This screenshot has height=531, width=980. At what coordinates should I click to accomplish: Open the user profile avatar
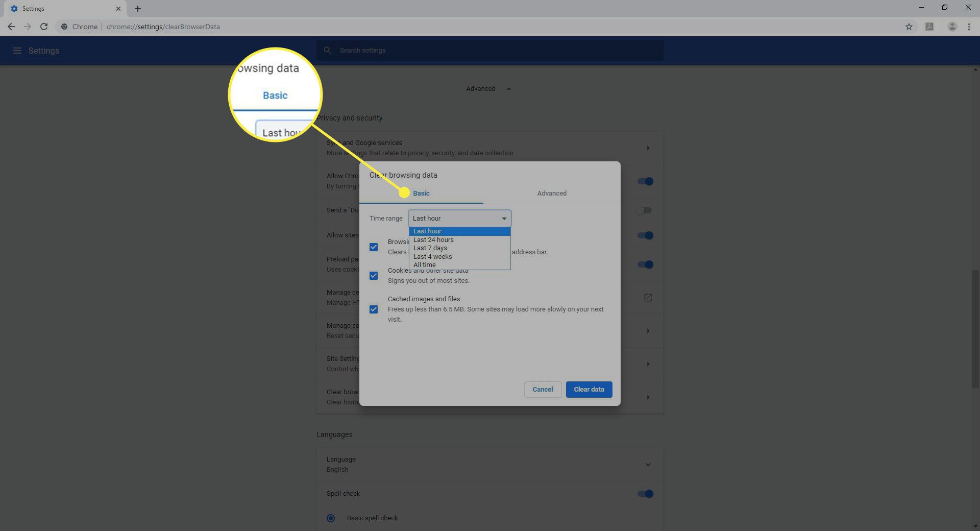(x=952, y=27)
